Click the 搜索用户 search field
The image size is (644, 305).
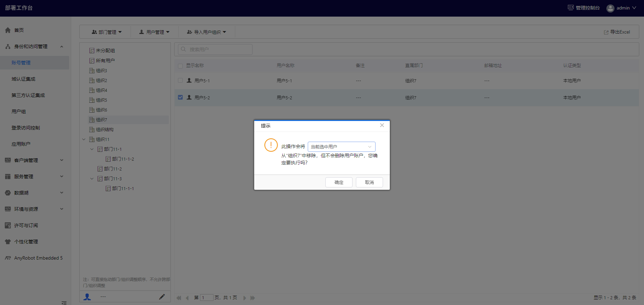(215, 49)
